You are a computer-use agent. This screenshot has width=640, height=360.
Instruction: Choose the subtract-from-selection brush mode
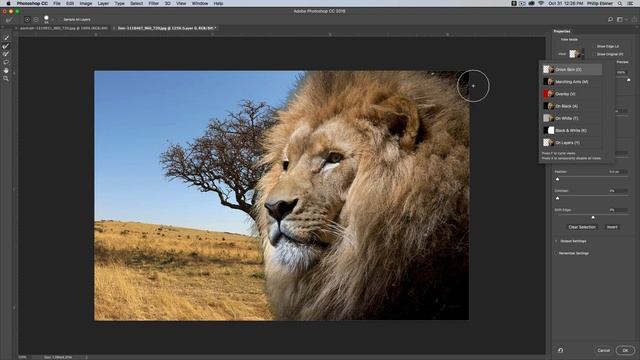[36, 20]
